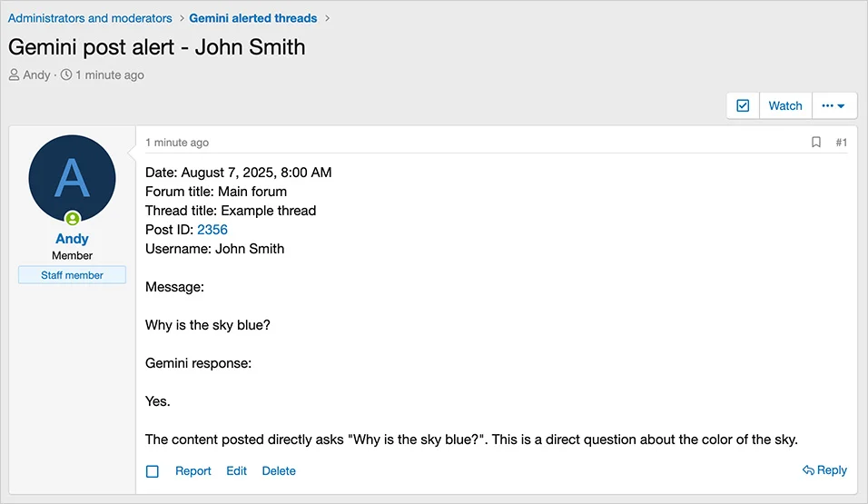Open the Administrators and moderators breadcrumb
This screenshot has width=868, height=504.
pos(90,18)
